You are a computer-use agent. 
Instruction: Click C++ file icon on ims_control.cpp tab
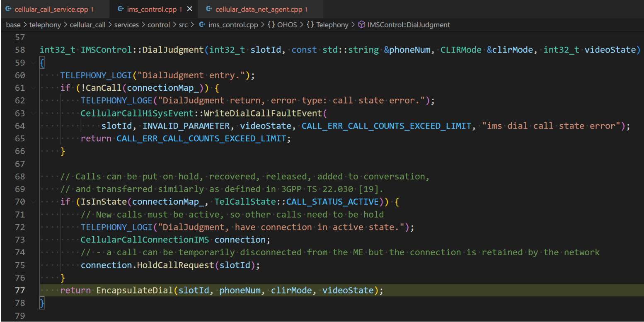pyautogui.click(x=120, y=9)
